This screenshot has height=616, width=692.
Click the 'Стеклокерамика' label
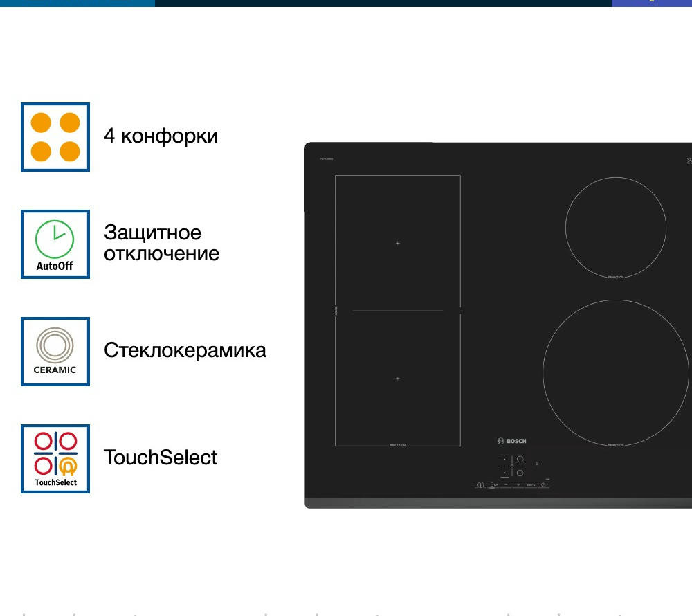pyautogui.click(x=185, y=350)
